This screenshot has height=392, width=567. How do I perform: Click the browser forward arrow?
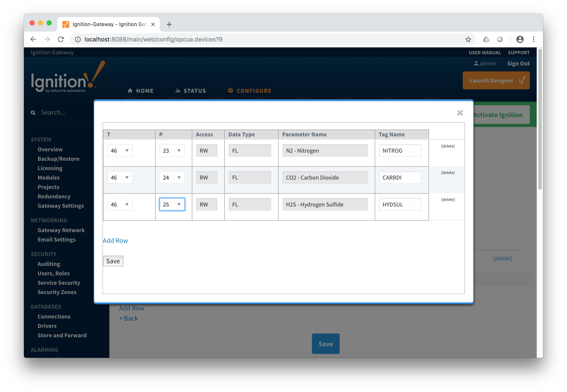coord(47,39)
